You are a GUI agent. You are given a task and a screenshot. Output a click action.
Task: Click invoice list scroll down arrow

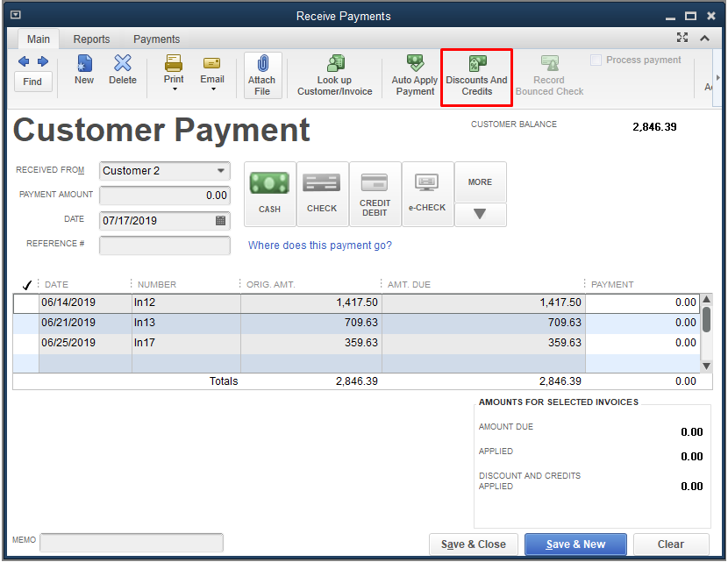(x=706, y=366)
